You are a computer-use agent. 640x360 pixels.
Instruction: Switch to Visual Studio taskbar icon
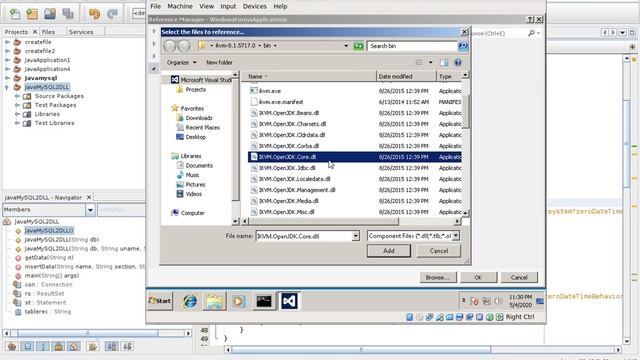(x=289, y=301)
